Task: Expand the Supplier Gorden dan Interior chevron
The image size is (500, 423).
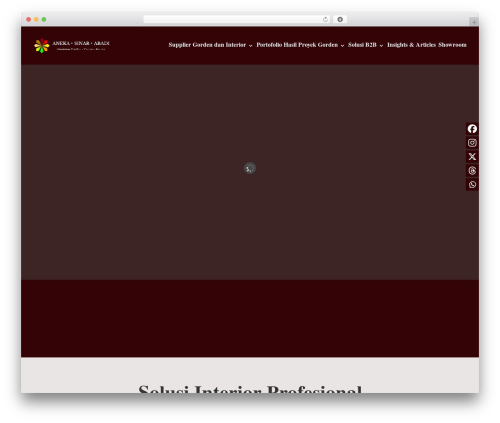Action: coord(250,46)
